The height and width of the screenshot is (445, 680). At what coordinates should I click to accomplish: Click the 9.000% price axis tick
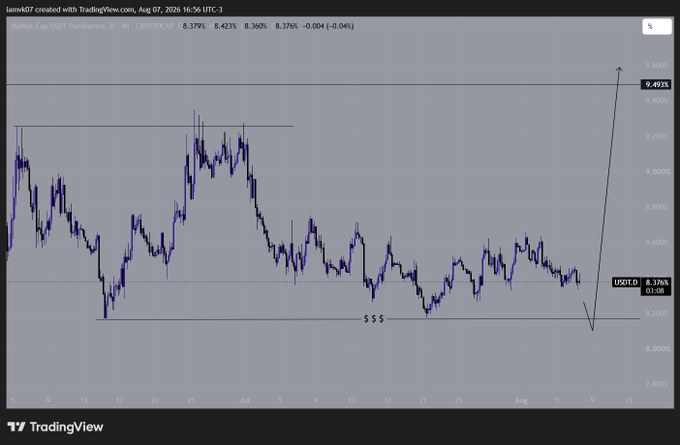pos(657,172)
